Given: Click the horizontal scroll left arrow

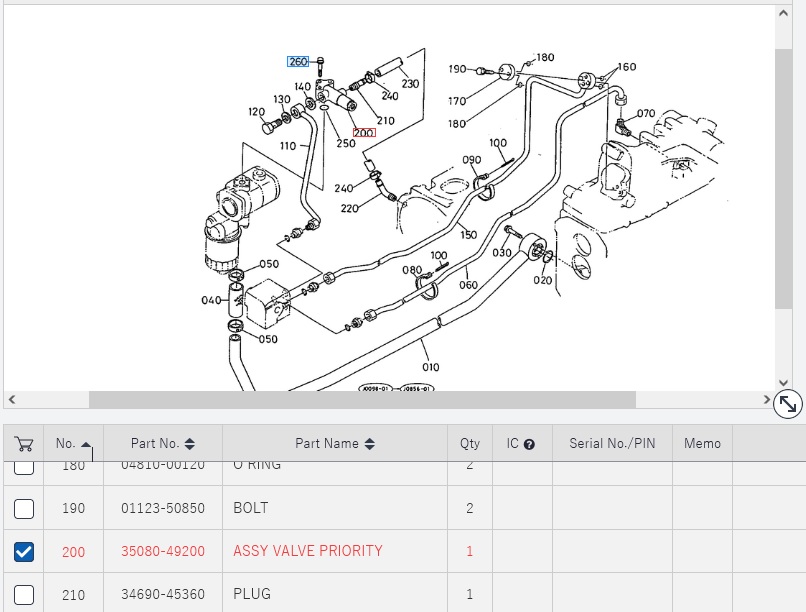Looking at the screenshot, I should [11, 400].
